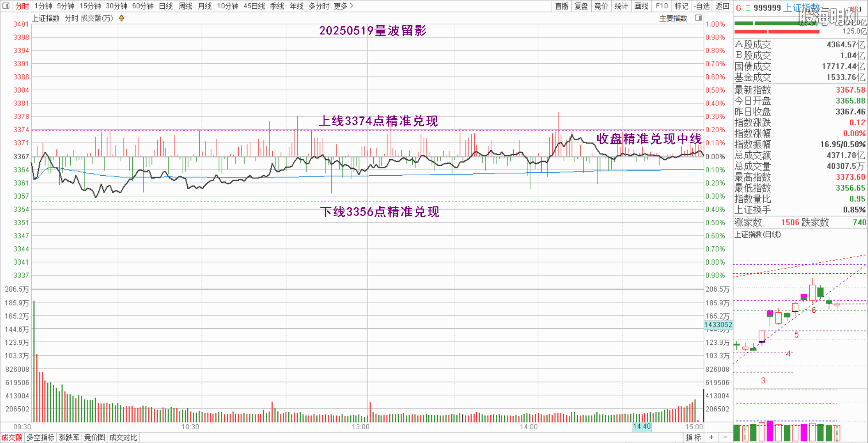Click the 上线3374点精准兑现 annotation
Viewport: 868px width, 443px height.
[379, 121]
